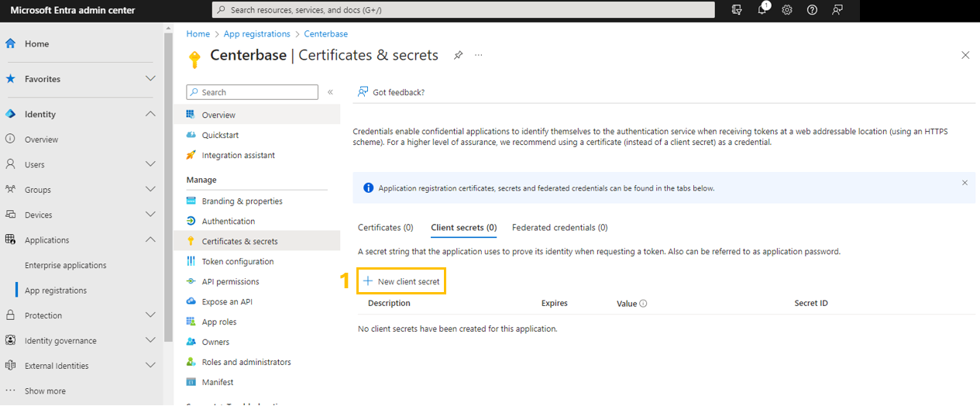
Task: Click the Identity diamond icon
Action: (11, 114)
